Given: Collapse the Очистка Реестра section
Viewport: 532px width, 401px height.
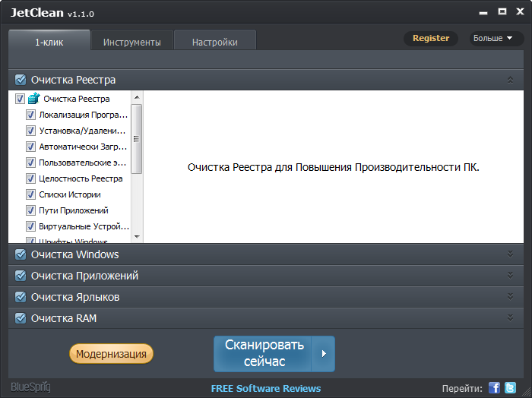Looking at the screenshot, I should [510, 80].
